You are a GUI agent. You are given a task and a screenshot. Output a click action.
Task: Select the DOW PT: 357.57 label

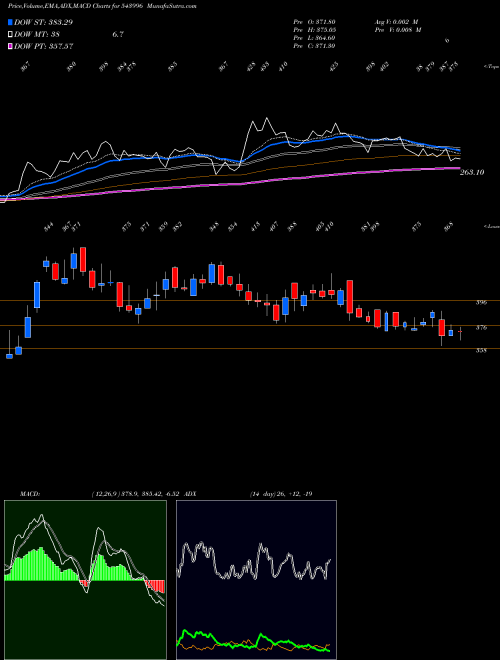pyautogui.click(x=44, y=46)
